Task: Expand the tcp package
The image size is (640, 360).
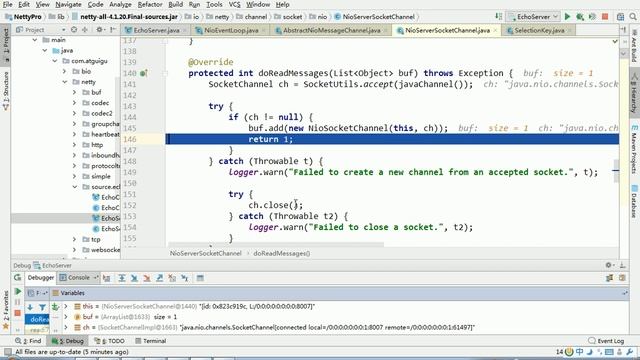Action: point(74,239)
